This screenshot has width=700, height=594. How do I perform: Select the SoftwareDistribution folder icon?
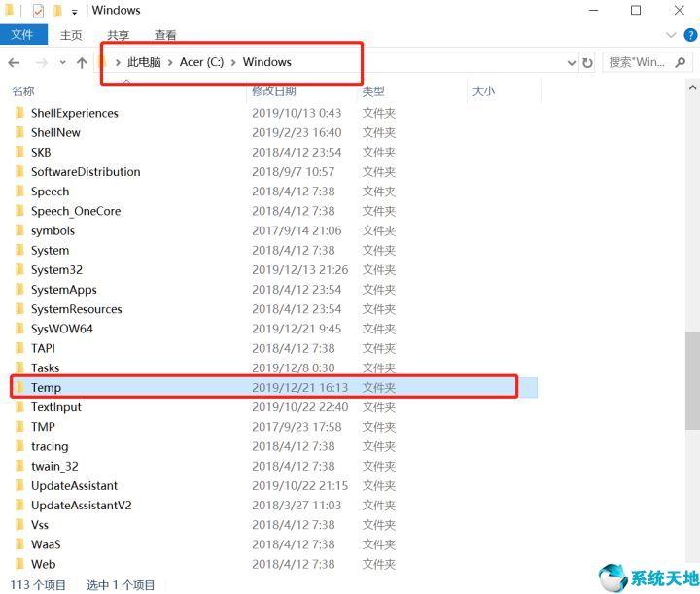tap(19, 172)
